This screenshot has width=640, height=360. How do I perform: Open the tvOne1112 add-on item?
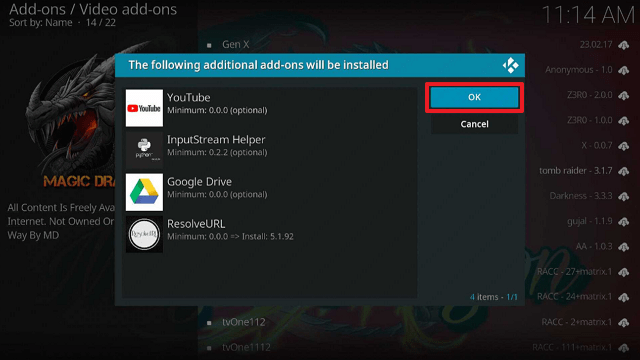(246, 347)
